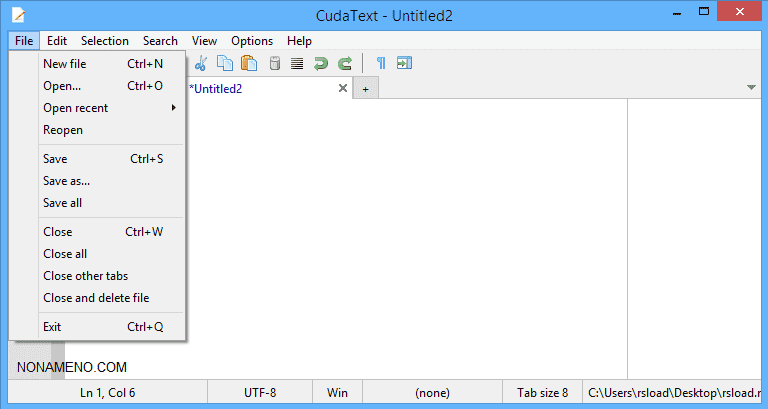Toggle the side panel toolbar icon

tap(404, 63)
